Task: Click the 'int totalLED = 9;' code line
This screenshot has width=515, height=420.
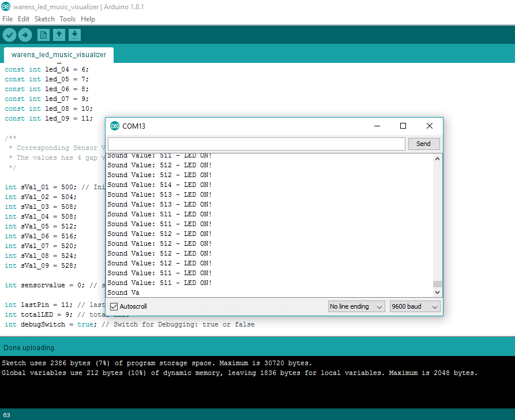Action: [39, 314]
